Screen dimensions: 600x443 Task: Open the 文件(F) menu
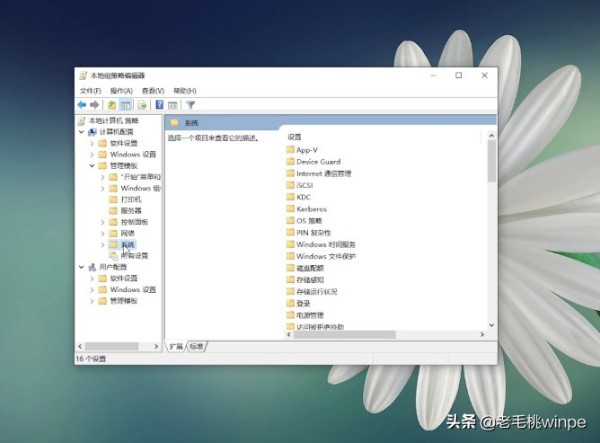click(90, 91)
